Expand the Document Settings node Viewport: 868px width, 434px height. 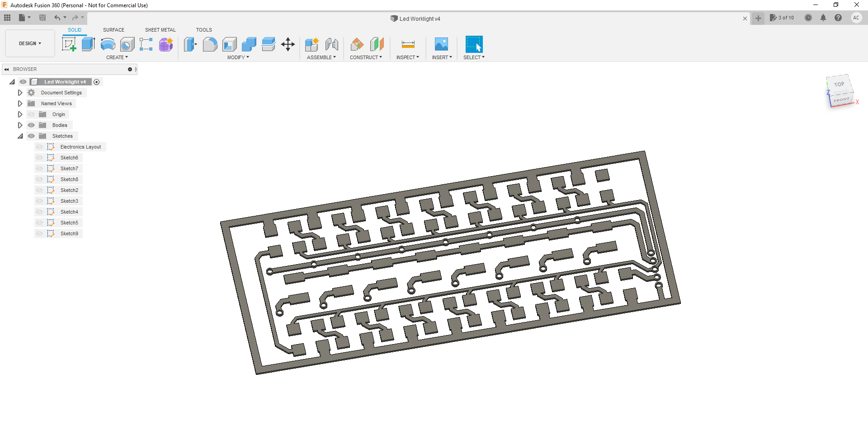tap(20, 93)
